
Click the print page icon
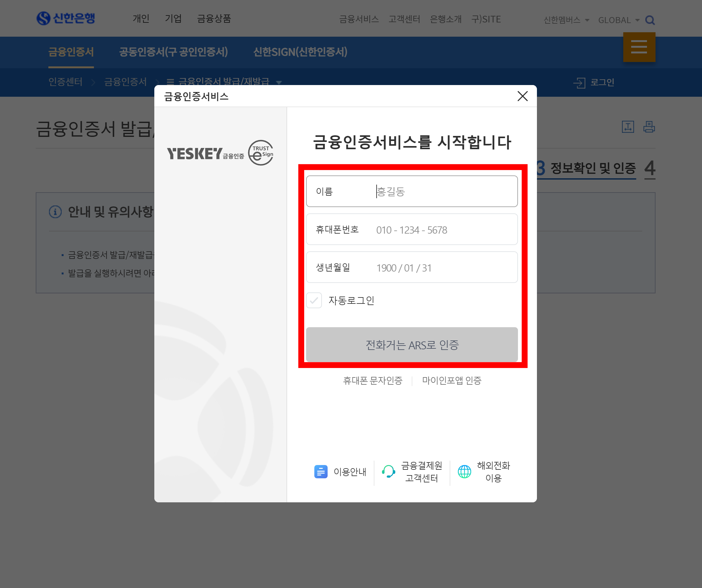(649, 127)
